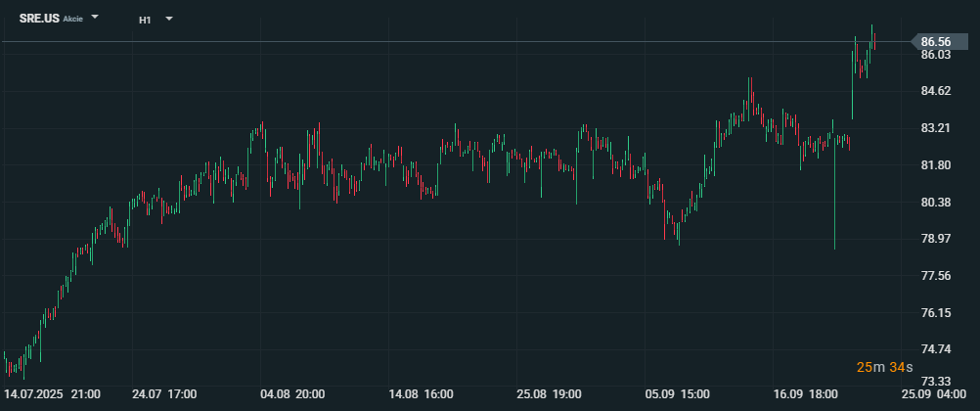Click the 74.74 price axis label

[936, 348]
